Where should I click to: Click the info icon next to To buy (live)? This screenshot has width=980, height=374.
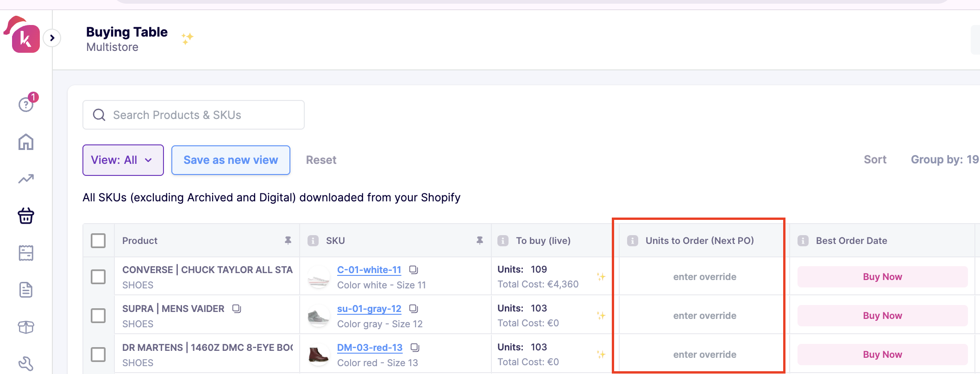(503, 241)
